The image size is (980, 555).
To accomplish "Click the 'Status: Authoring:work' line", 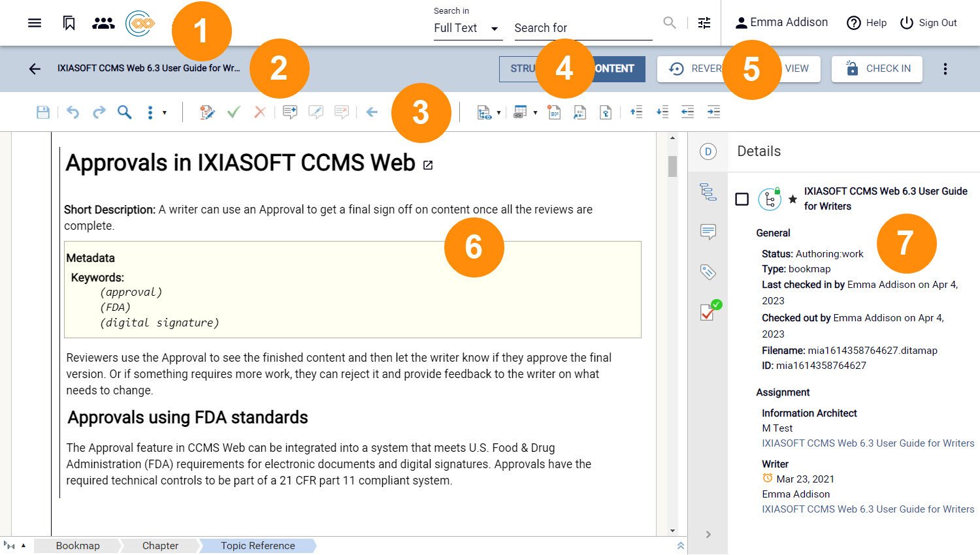I will point(812,254).
